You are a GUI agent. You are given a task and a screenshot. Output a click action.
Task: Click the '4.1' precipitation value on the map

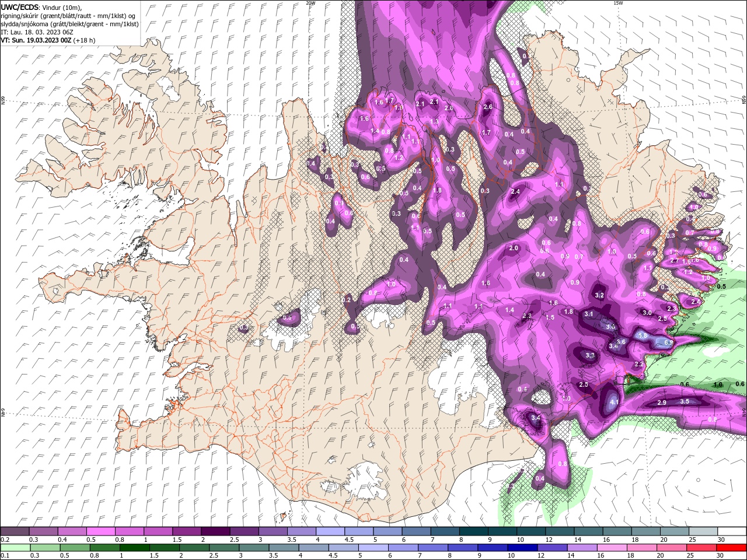614,402
